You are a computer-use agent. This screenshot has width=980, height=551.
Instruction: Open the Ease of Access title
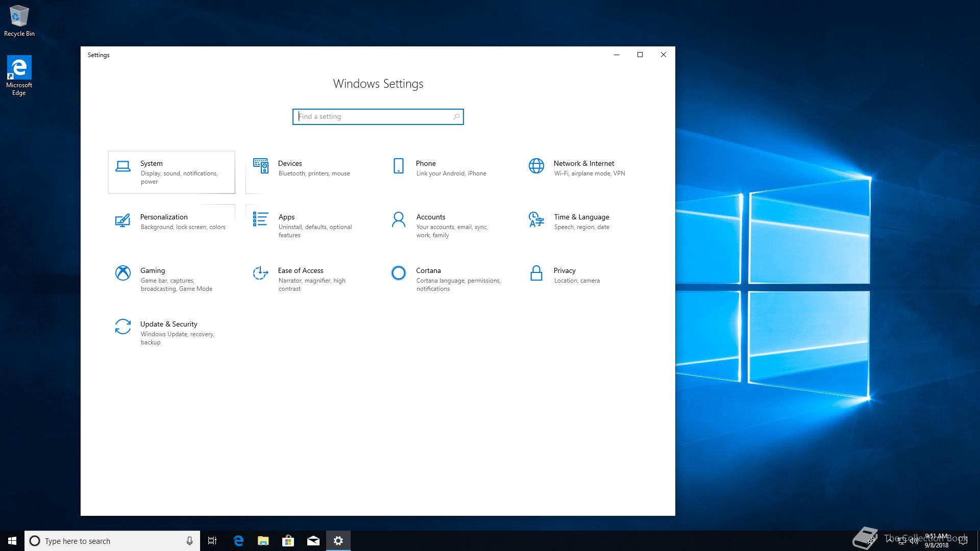pyautogui.click(x=301, y=270)
